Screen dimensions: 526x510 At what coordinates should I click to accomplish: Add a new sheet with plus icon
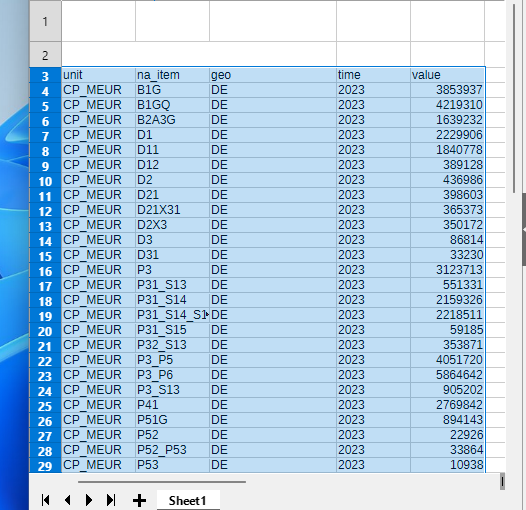tap(139, 501)
